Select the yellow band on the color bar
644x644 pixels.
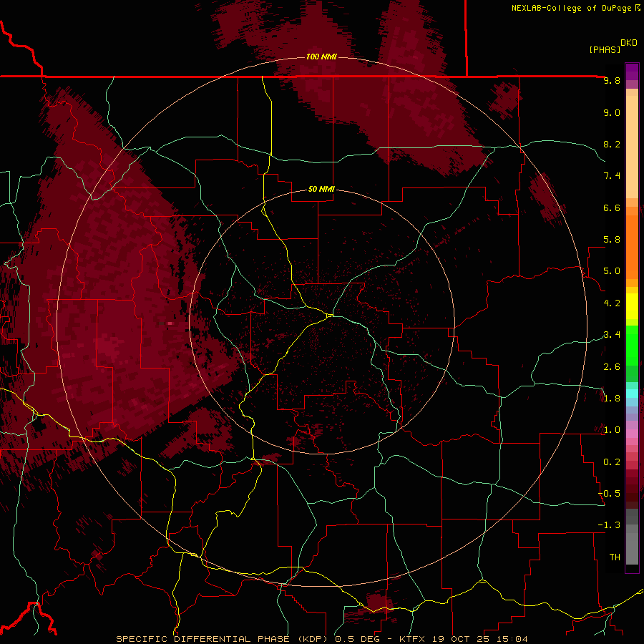632,306
